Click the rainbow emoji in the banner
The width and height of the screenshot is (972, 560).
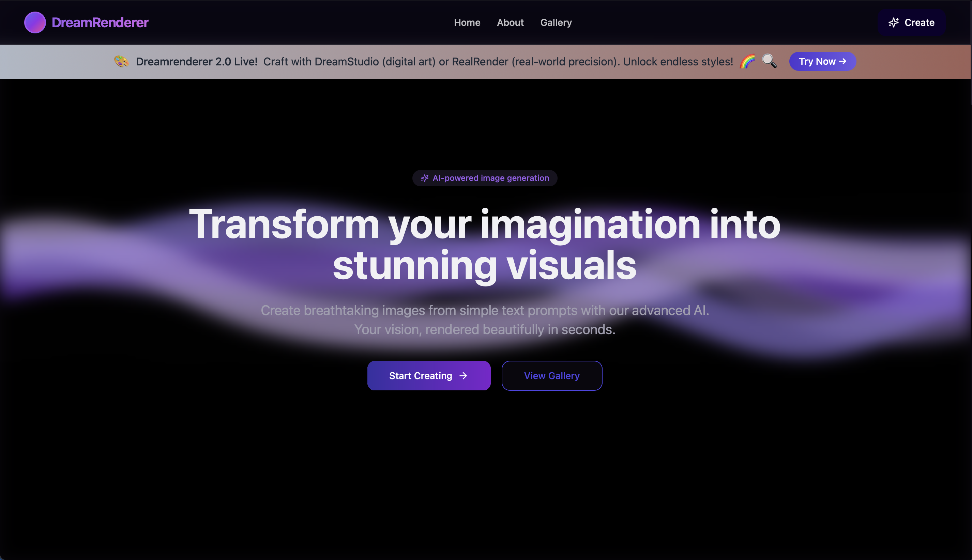(x=748, y=62)
